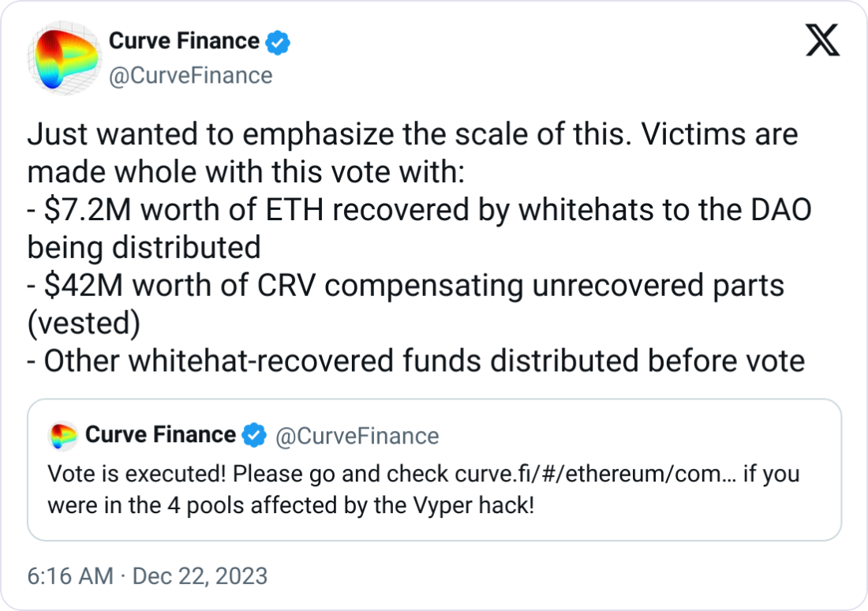Click the blue verified badge beside Curve Finance
This screenshot has width=868, height=611.
coord(277,42)
